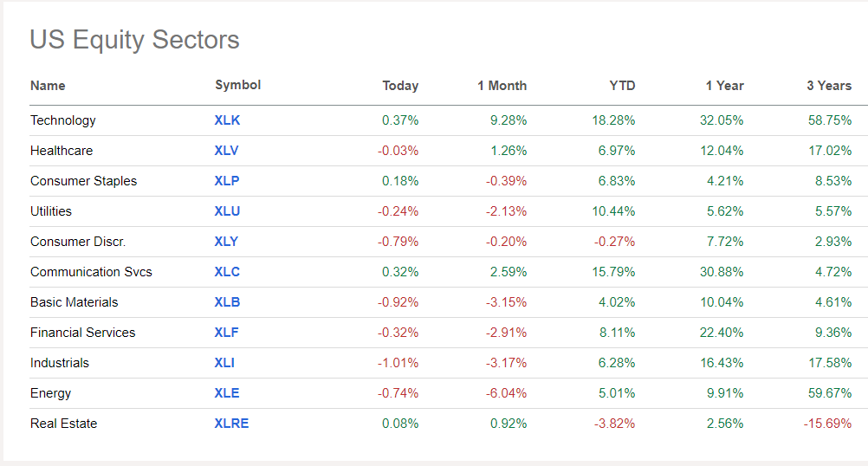Sort by the Today column header
Image resolution: width=868 pixels, height=466 pixels.
(400, 86)
